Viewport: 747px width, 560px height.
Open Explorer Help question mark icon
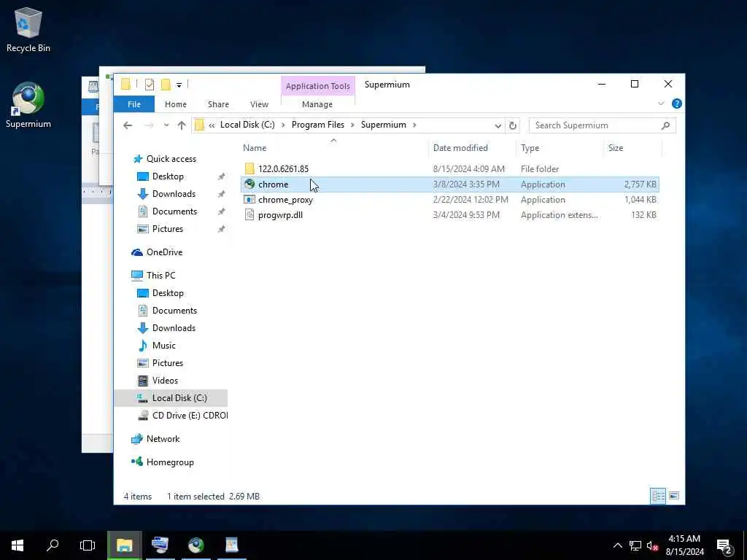coord(676,104)
